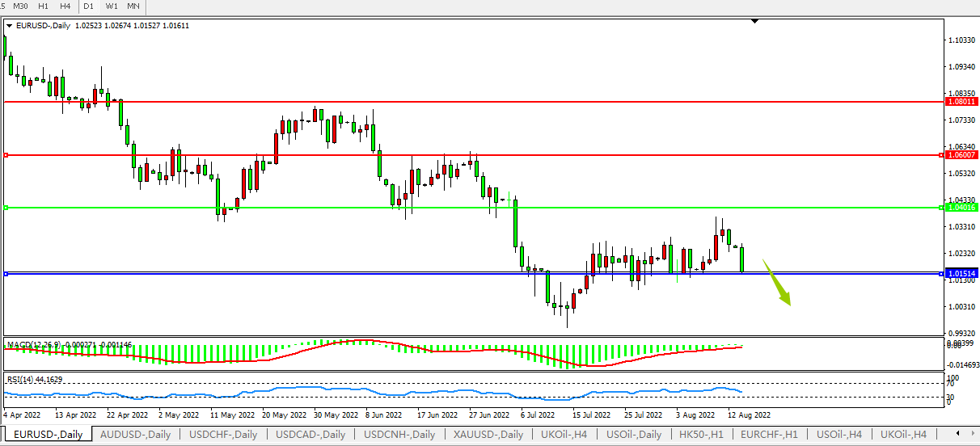Select the MN monthly timeframe
Image resolution: width=980 pixels, height=446 pixels.
pos(133,6)
